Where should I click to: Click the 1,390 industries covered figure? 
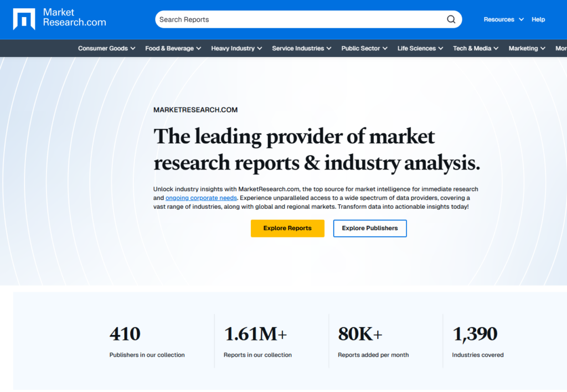pos(475,334)
